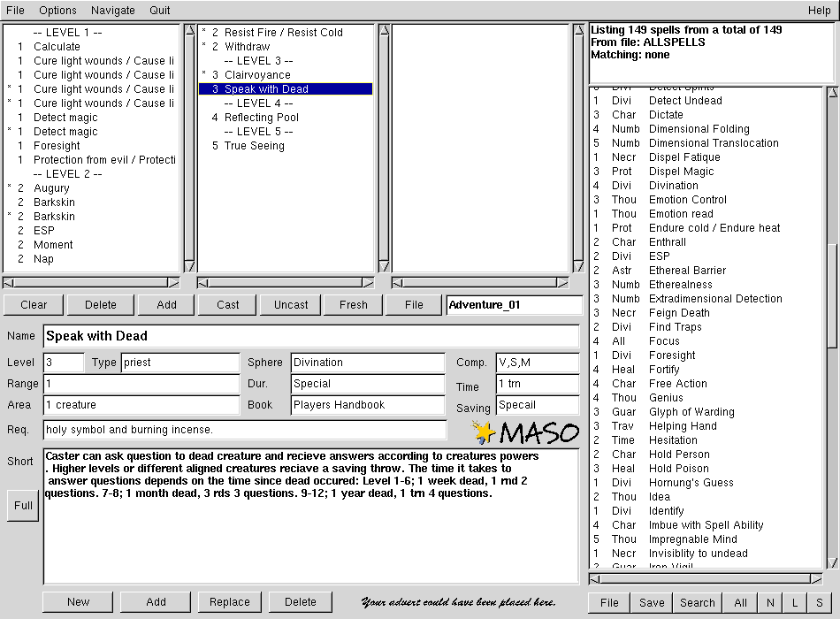Open the Help menu
Screen dimensions: 840x619
[819, 11]
